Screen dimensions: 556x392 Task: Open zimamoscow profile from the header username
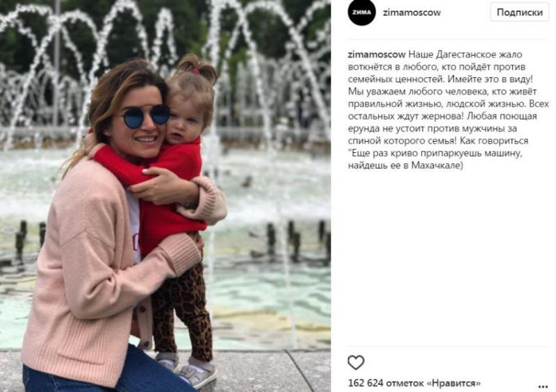pyautogui.click(x=411, y=13)
